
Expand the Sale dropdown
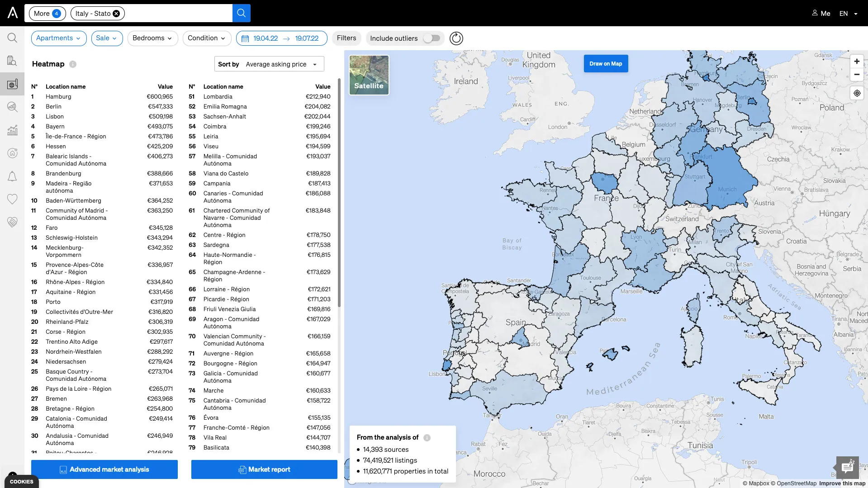click(107, 38)
